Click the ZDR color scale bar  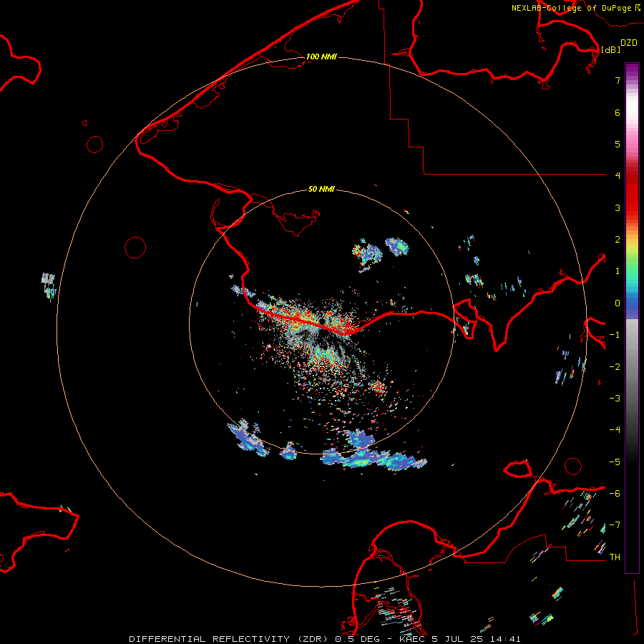pos(632,318)
